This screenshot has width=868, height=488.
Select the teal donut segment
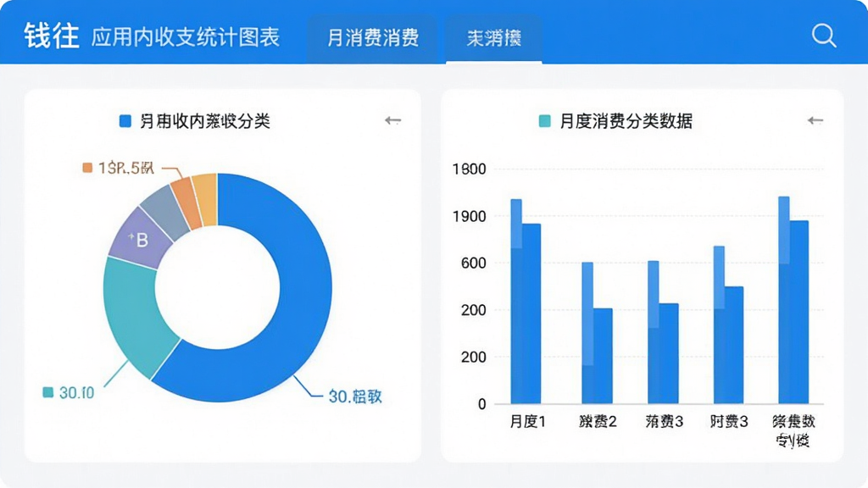pos(135,315)
